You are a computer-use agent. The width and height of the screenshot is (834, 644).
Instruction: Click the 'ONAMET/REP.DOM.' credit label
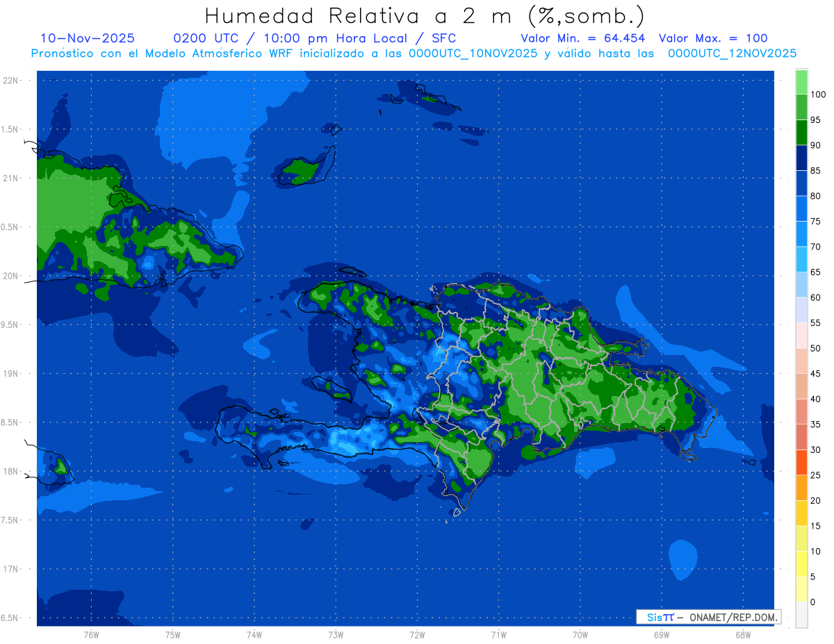(x=733, y=617)
